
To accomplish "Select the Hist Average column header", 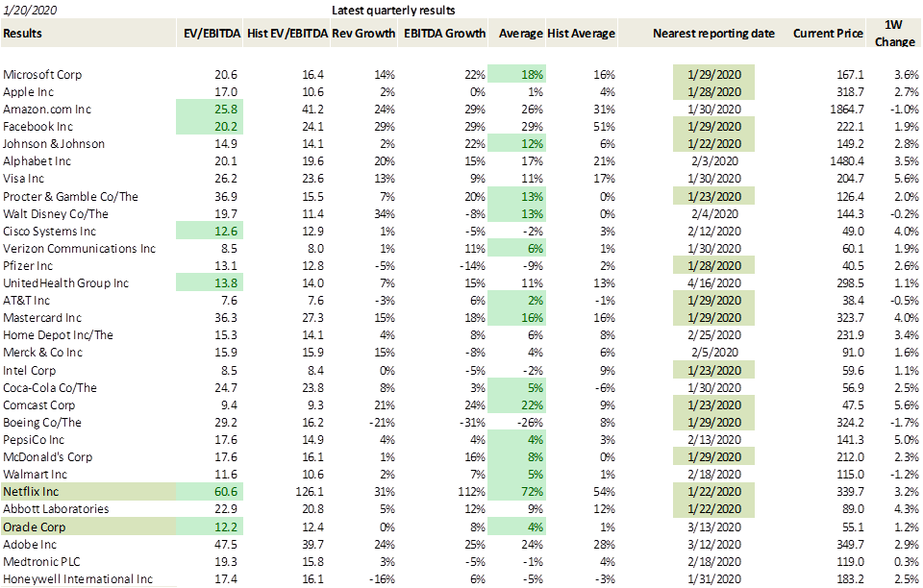I will point(581,34).
